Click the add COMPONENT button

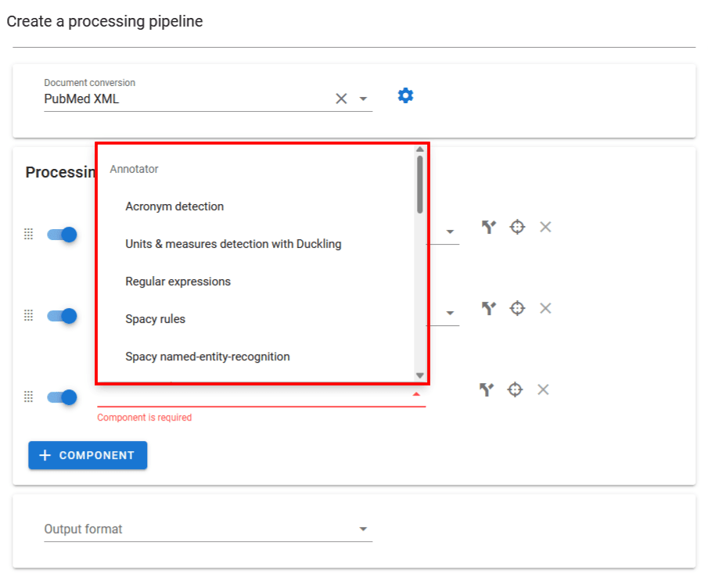[x=88, y=455]
